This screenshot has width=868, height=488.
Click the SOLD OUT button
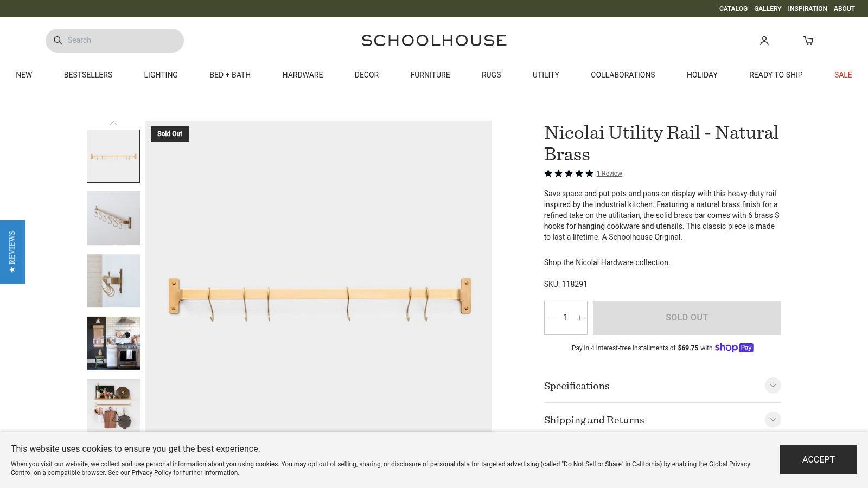[x=687, y=318]
